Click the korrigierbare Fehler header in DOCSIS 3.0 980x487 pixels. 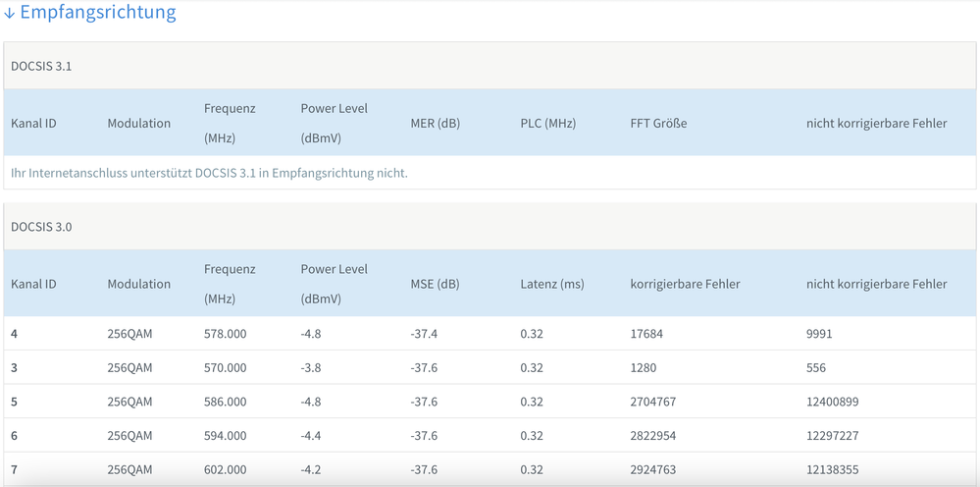[x=685, y=284]
